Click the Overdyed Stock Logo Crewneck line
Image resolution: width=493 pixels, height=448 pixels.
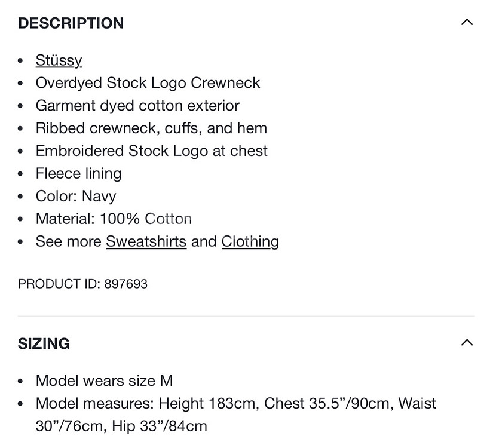(x=148, y=83)
